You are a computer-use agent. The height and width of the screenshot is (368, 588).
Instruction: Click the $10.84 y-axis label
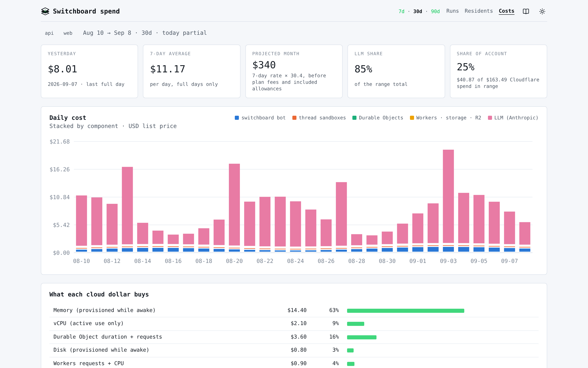coord(60,197)
